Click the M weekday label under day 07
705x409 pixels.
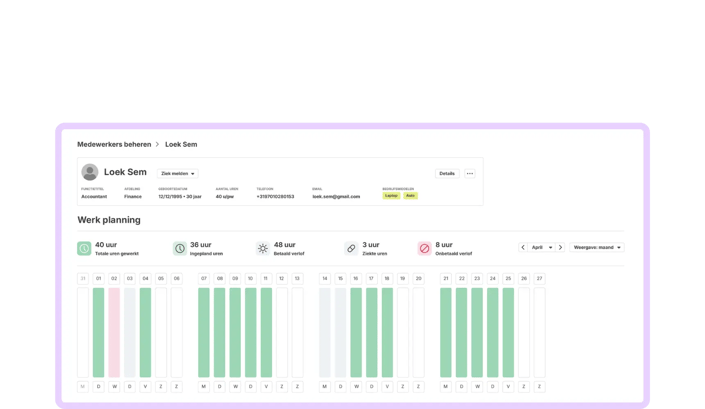(204, 387)
